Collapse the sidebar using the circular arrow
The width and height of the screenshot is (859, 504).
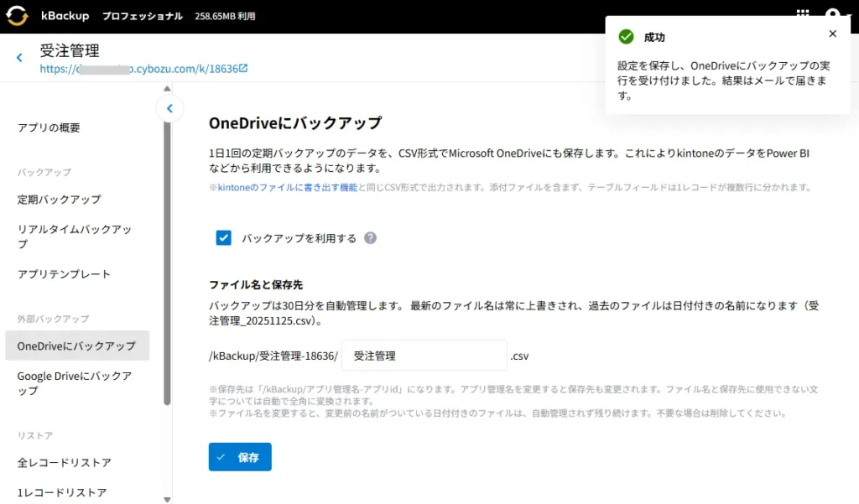(170, 108)
